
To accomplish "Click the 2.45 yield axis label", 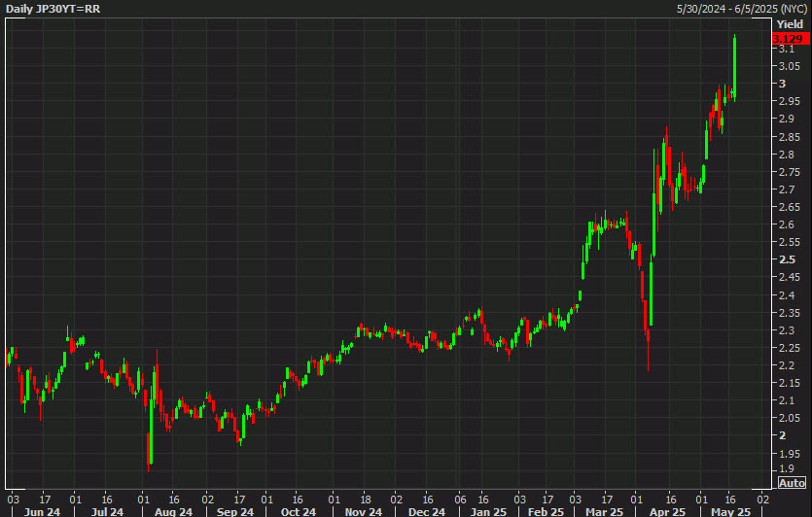I will [790, 277].
